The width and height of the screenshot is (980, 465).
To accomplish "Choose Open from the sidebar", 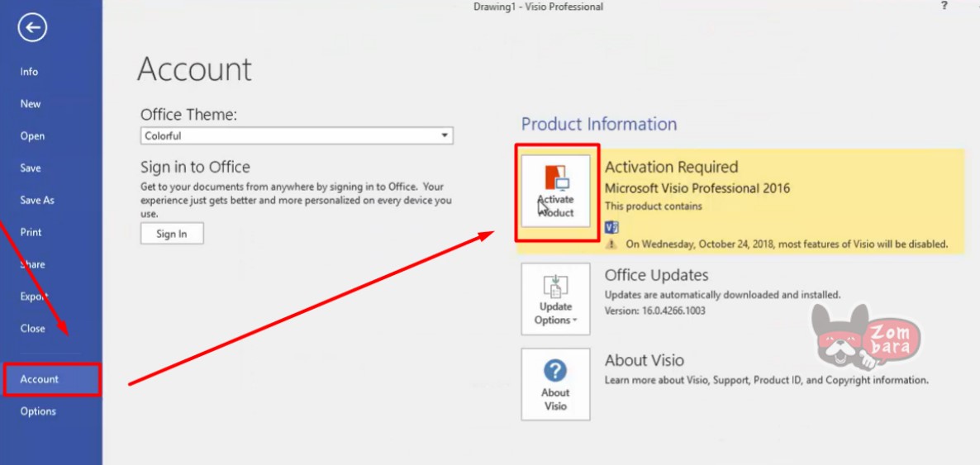I will tap(32, 135).
